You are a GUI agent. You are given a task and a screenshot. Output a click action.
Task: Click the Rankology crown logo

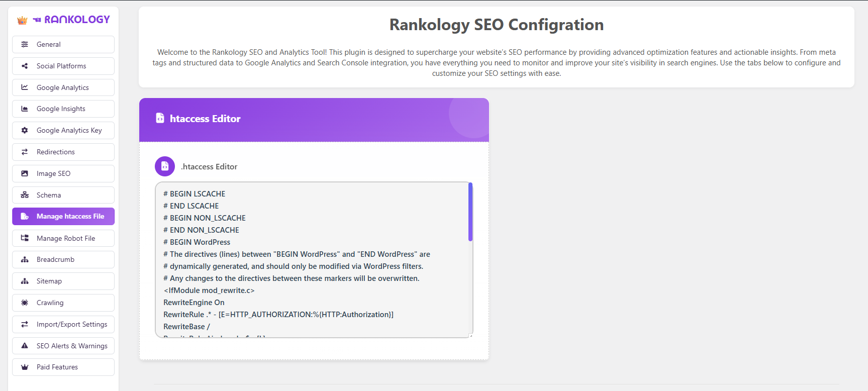[x=22, y=20]
